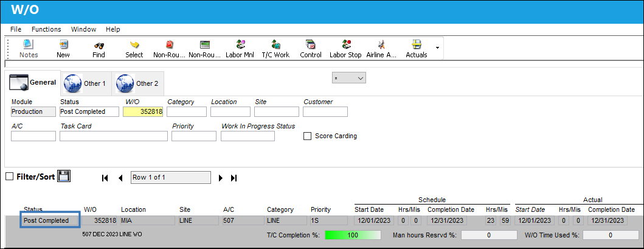Toggle the Filter/Sort checkbox
The image size is (644, 249).
(10, 177)
